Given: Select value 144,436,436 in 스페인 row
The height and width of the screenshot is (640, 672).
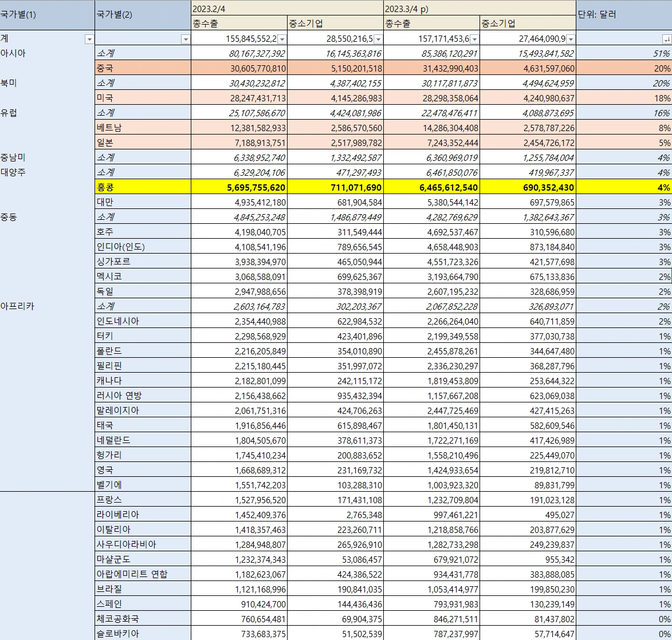Looking at the screenshot, I should coord(335,603).
